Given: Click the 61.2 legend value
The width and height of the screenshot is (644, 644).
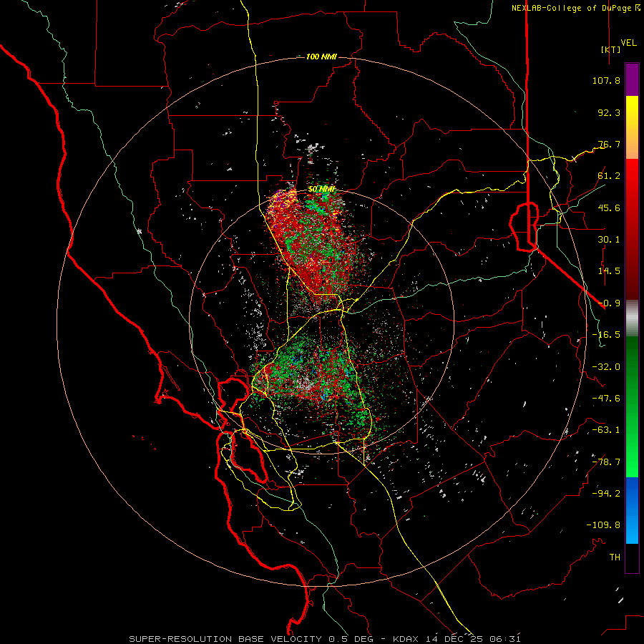Looking at the screenshot, I should 609,176.
